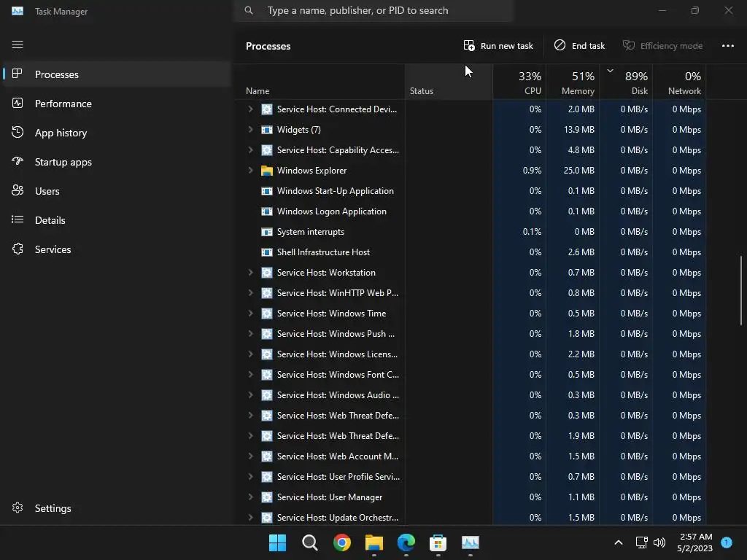Click the System interrupts process icon
747x560 pixels.
267,232
